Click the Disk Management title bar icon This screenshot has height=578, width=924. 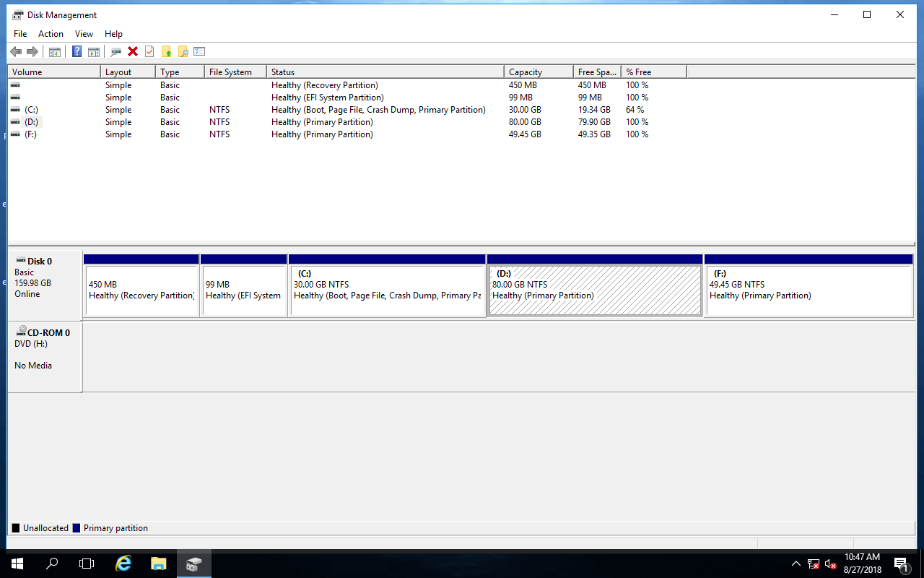tap(17, 14)
